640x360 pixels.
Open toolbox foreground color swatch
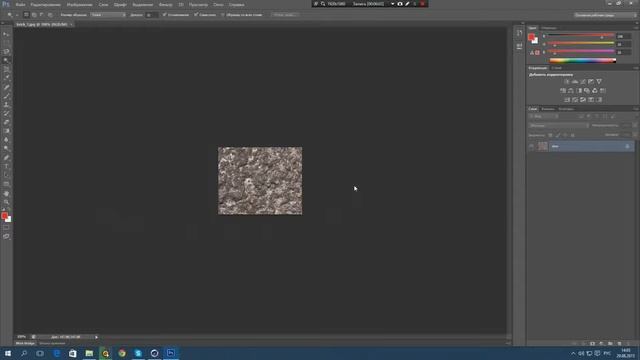pyautogui.click(x=4, y=216)
